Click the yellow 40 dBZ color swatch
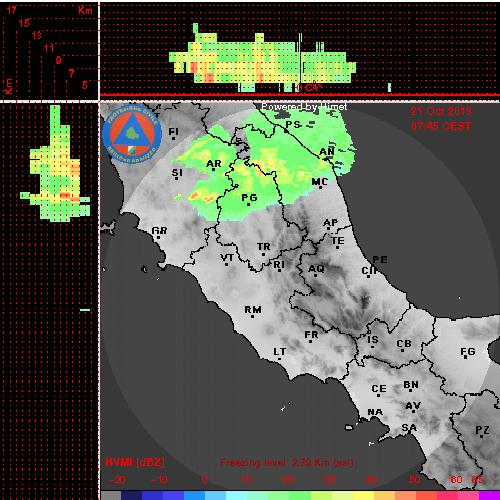This screenshot has height=500, width=500. 364,495
